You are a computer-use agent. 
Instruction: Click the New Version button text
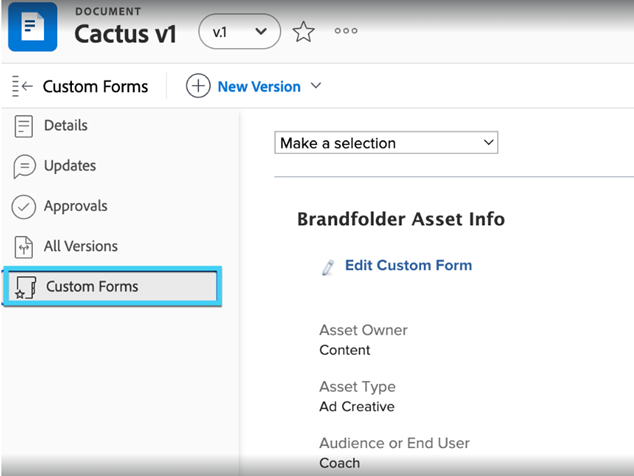[x=259, y=87]
